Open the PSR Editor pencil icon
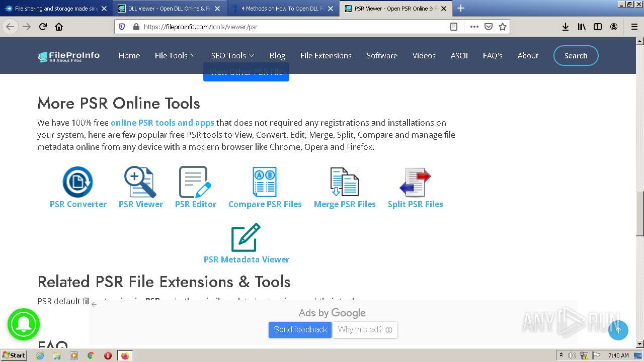The height and width of the screenshot is (362, 644). (x=195, y=182)
